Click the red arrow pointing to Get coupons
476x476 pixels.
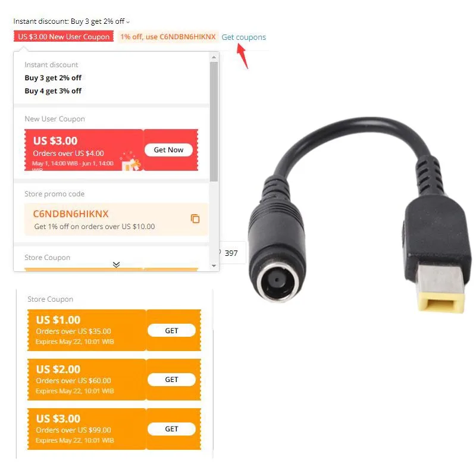pyautogui.click(x=243, y=56)
